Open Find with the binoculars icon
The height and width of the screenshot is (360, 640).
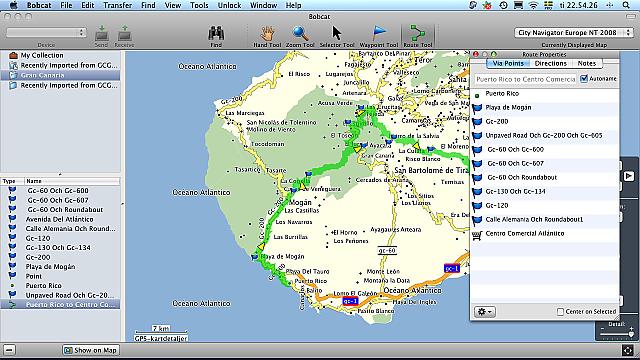pyautogui.click(x=216, y=33)
